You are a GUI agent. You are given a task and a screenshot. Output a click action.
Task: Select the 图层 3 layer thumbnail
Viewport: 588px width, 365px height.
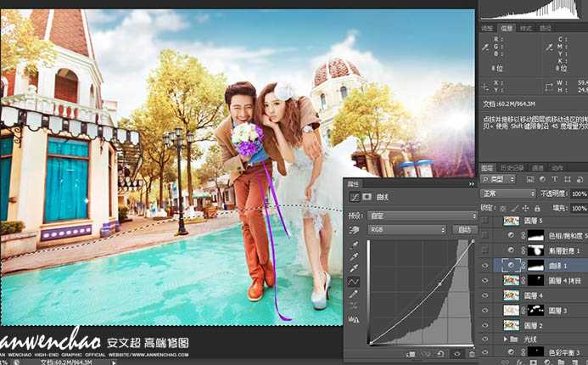pyautogui.click(x=511, y=310)
